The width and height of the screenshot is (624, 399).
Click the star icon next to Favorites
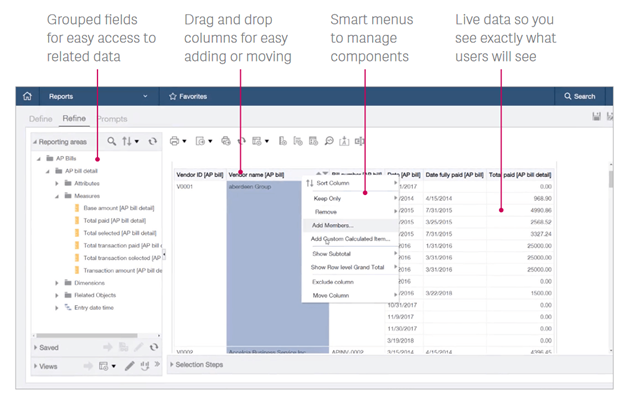click(x=173, y=96)
